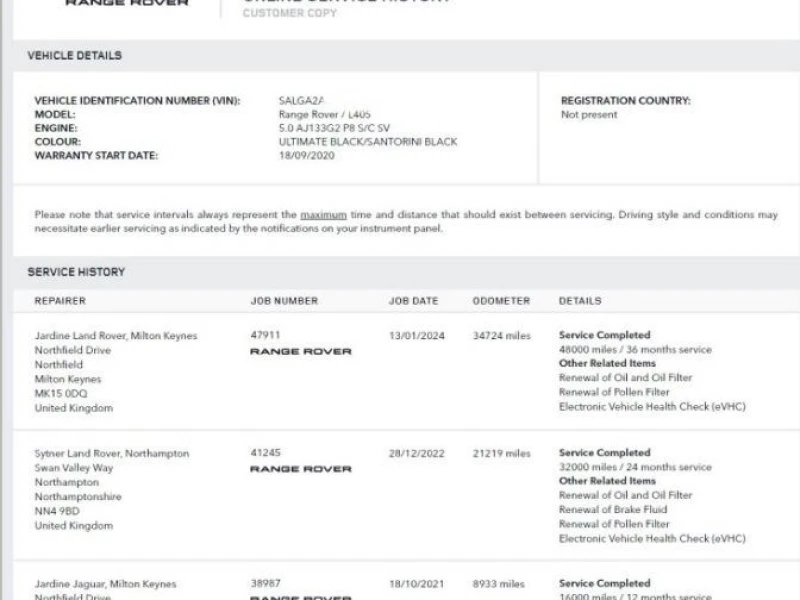Screen dimensions: 800x600
Task: Click the 'DETAILS' column header
Action: point(580,301)
